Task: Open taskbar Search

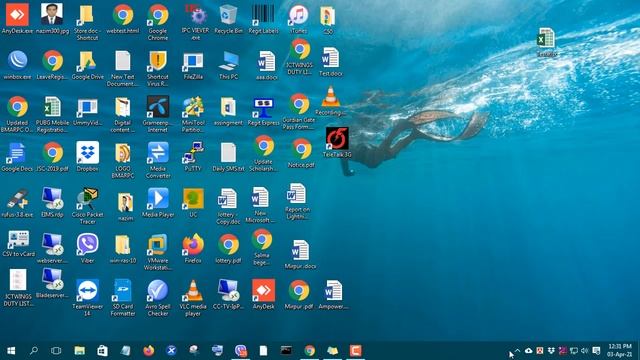Action: 33,351
